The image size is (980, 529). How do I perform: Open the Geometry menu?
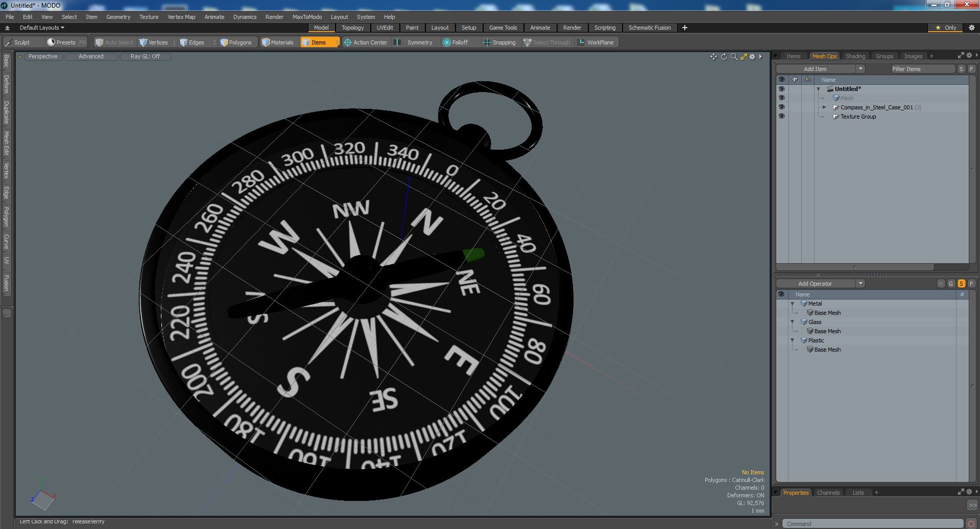pos(118,17)
